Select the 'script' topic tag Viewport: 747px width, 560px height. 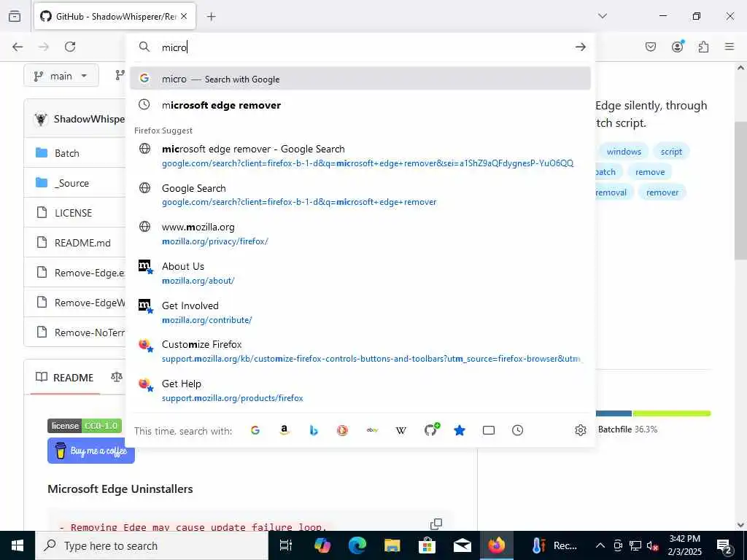[x=671, y=152]
